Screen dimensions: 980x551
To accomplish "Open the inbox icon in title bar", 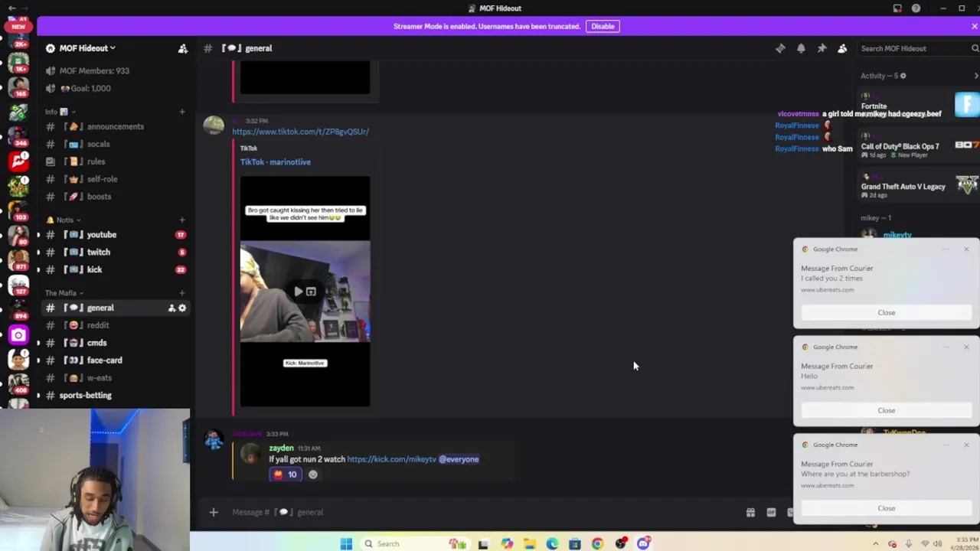I will (x=897, y=8).
